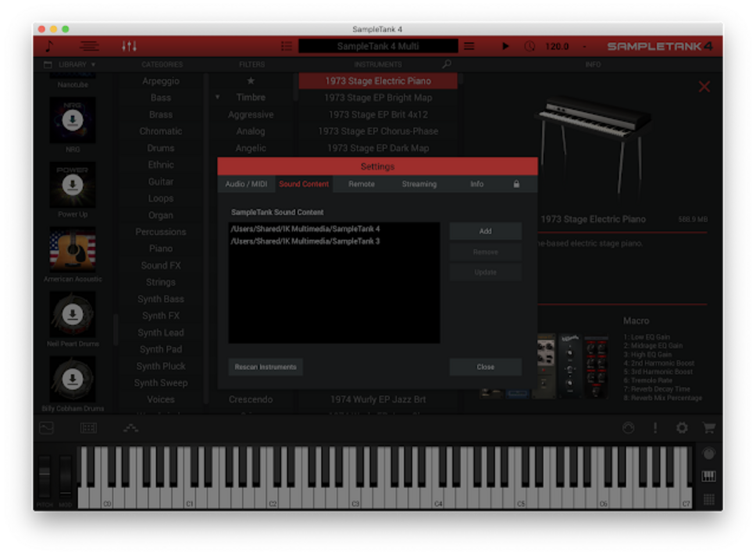Select the Analog filter
This screenshot has width=756, height=555.
coord(251,131)
